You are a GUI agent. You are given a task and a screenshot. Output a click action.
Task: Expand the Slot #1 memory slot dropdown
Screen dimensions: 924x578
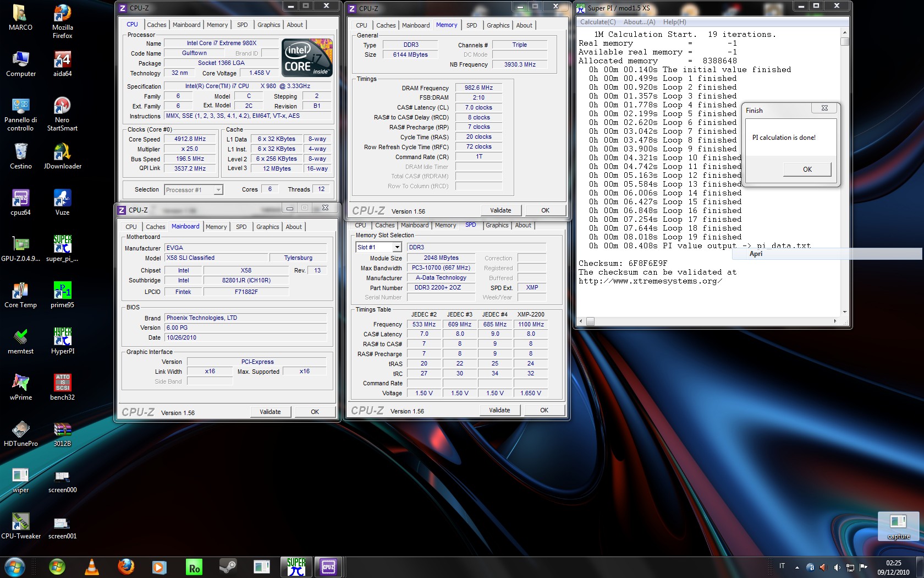coord(397,247)
